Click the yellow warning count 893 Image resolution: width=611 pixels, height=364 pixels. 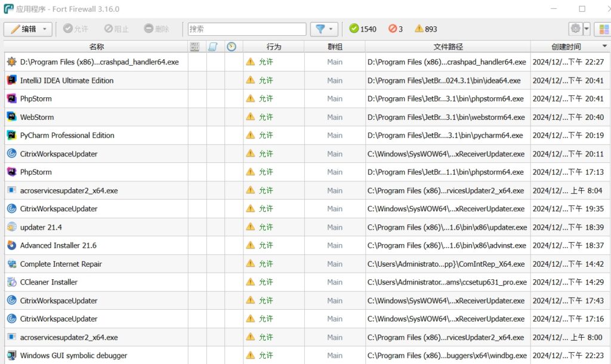click(426, 29)
